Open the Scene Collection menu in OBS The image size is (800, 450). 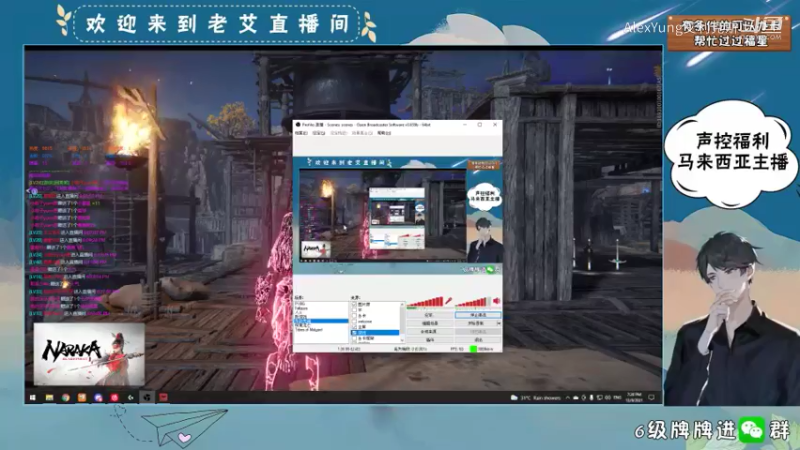tap(362, 133)
